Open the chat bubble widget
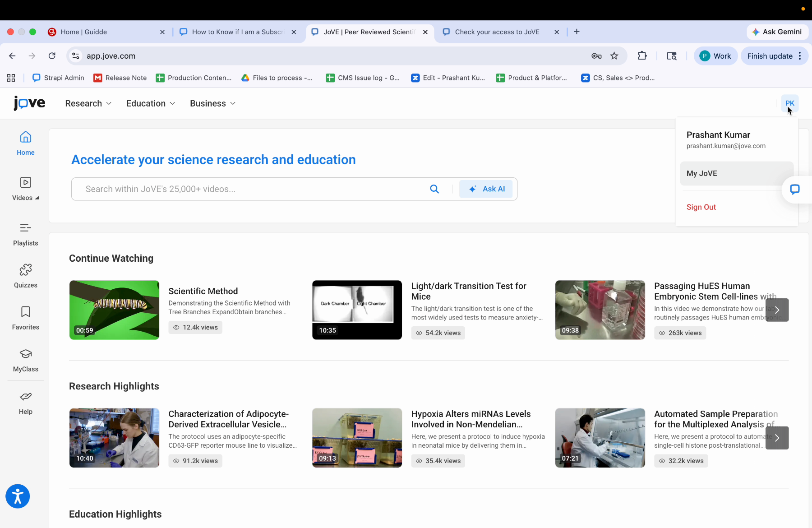 795,190
